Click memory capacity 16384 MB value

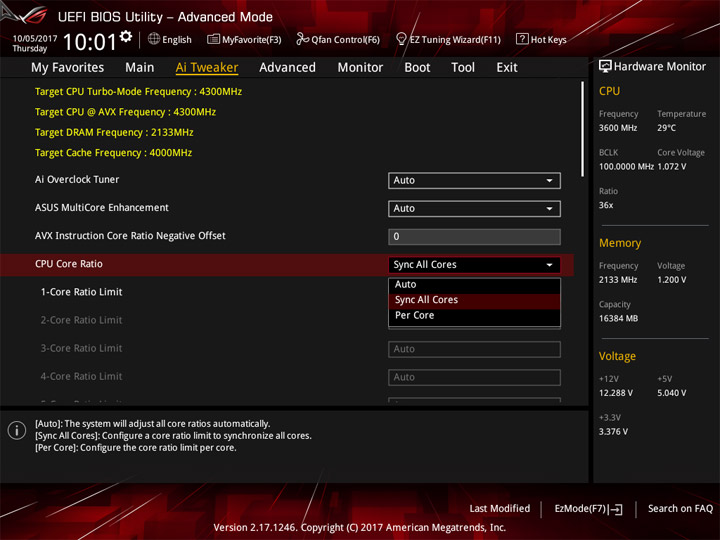tap(618, 319)
